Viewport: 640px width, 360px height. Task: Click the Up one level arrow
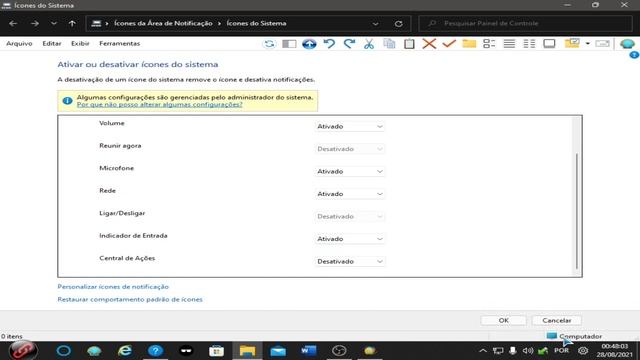(72, 24)
